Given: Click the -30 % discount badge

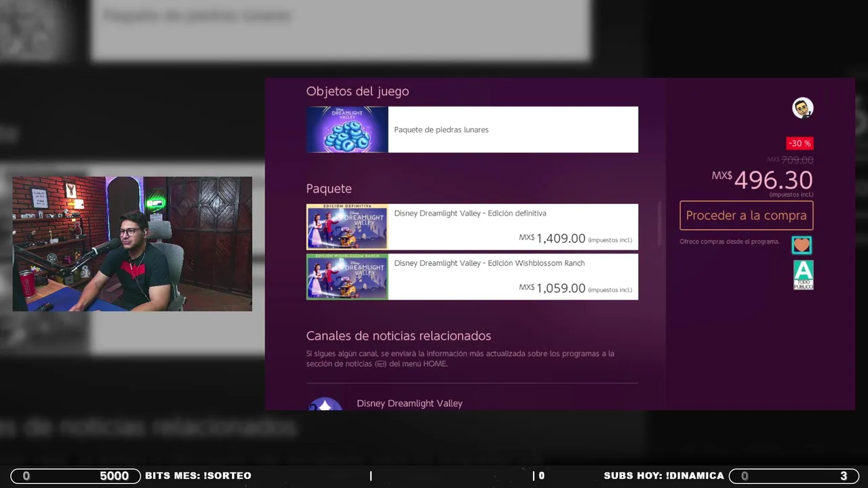Looking at the screenshot, I should click(x=800, y=143).
